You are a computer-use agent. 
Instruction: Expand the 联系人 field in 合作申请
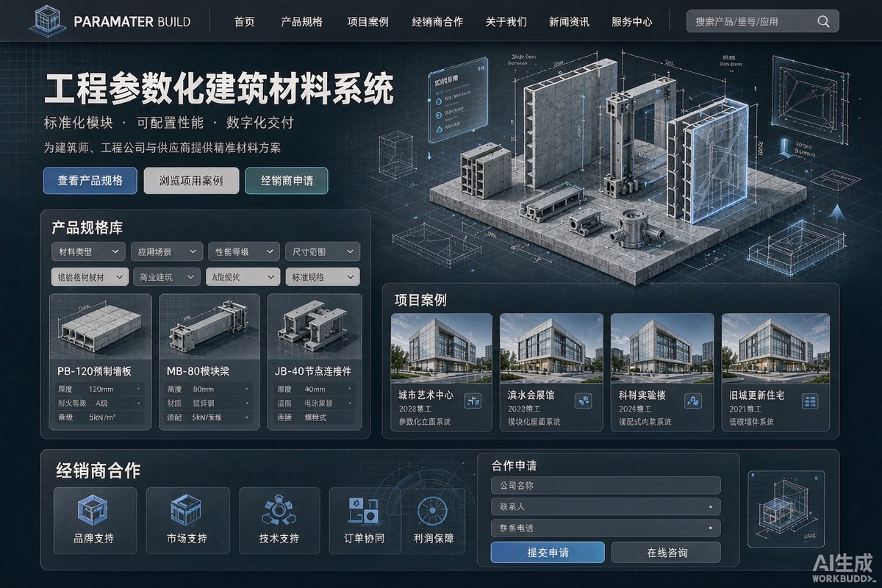(x=606, y=506)
